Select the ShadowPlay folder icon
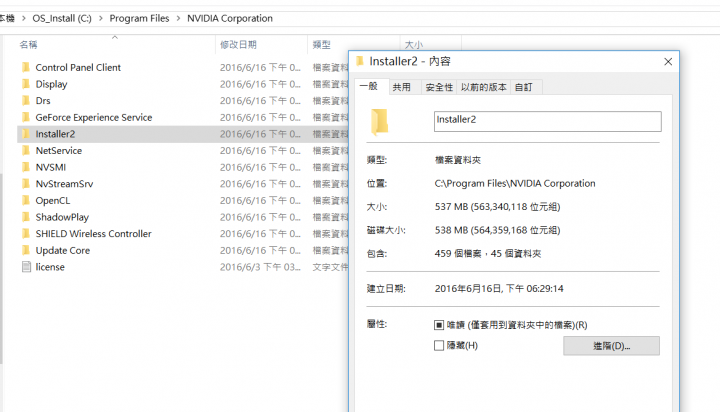 26,217
